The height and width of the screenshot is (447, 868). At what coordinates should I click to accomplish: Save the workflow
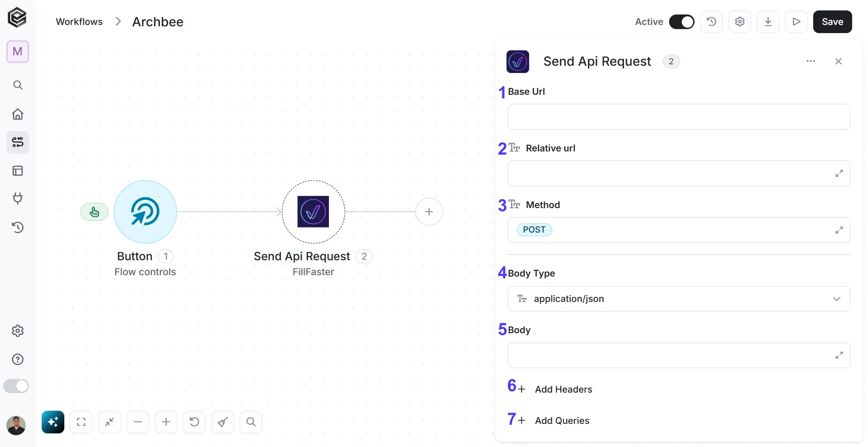coord(833,22)
